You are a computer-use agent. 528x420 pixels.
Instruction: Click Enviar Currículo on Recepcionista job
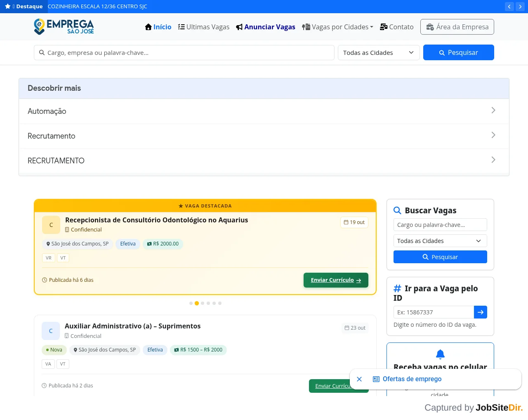click(x=336, y=280)
